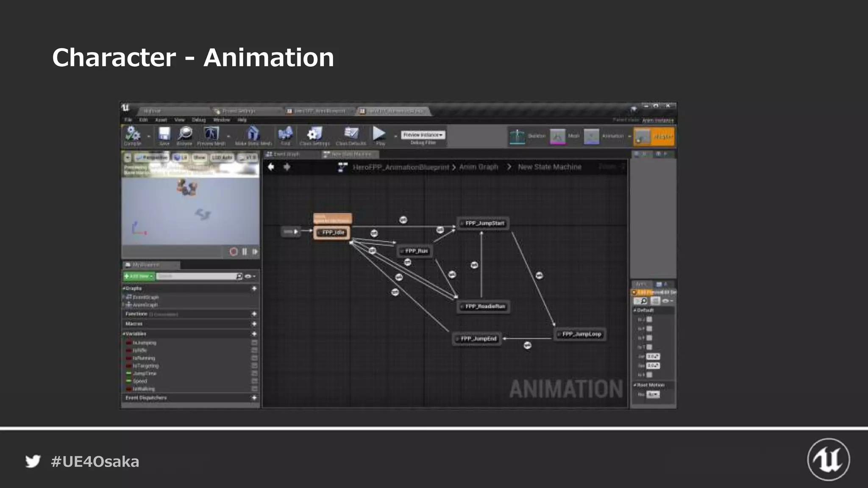This screenshot has height=488, width=868.
Task: Select the FPP_Idle state node
Action: 332,233
